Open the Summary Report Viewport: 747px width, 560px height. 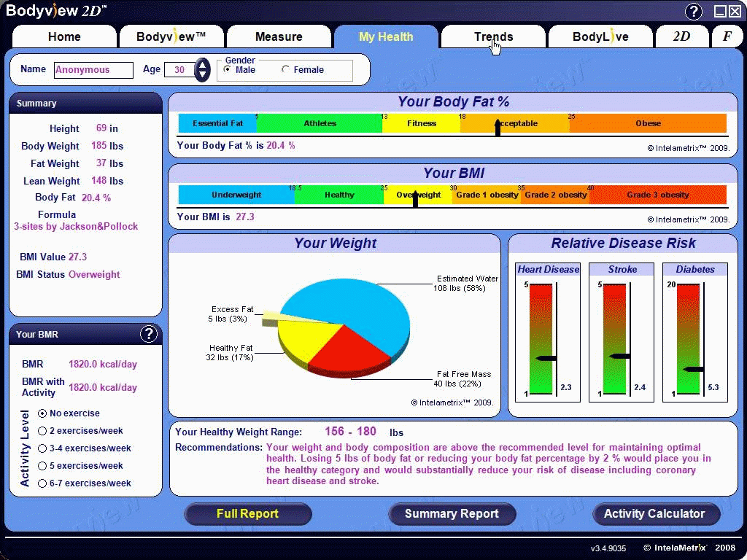tap(452, 514)
